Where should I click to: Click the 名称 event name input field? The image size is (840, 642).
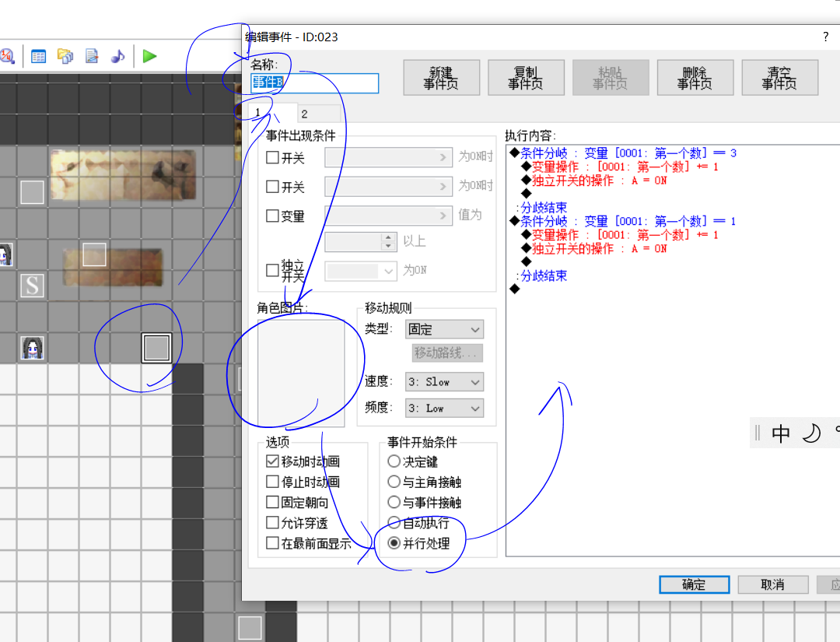314,83
